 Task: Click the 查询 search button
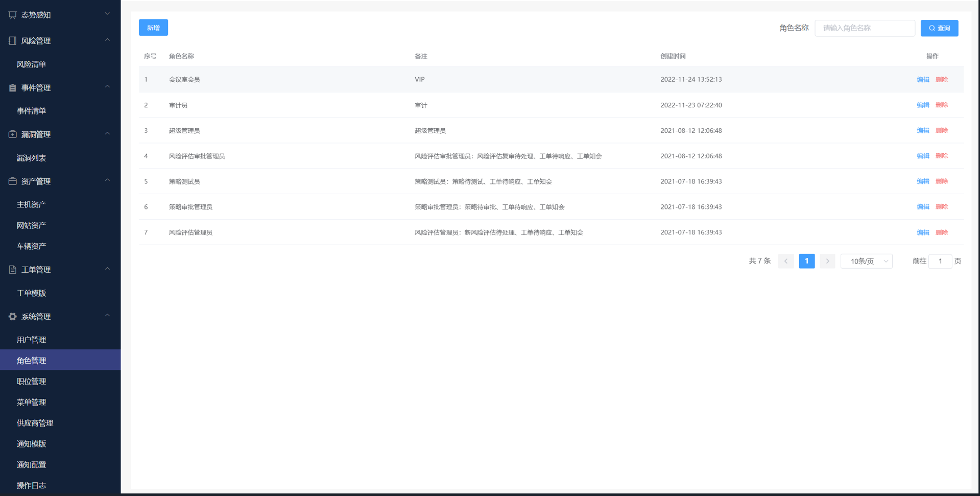tap(939, 28)
